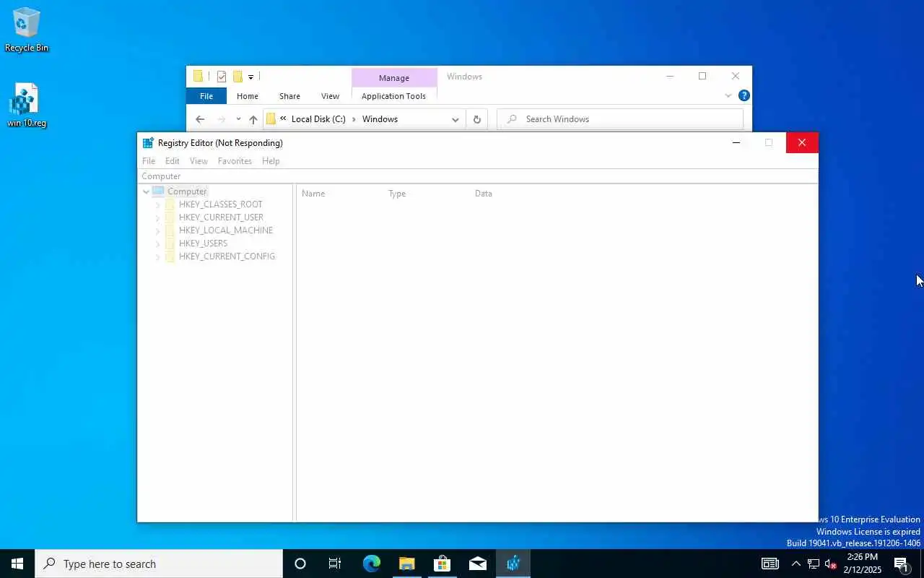
Task: Show hidden system tray icons
Action: (796, 564)
